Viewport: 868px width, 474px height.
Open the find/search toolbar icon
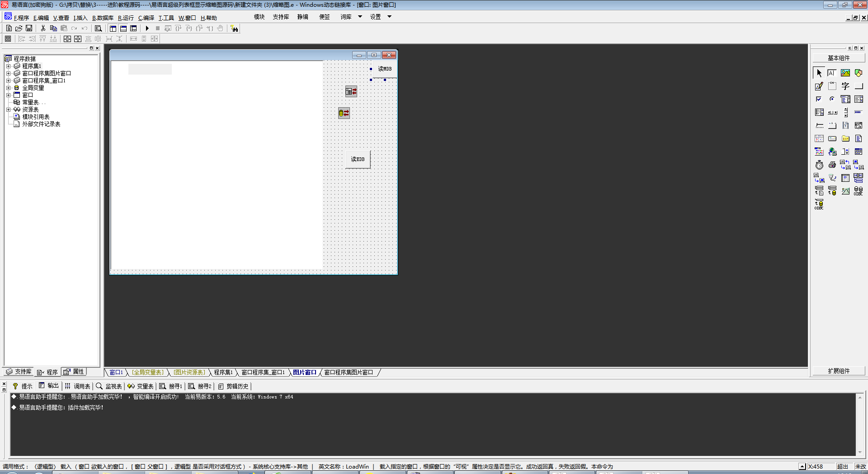[x=98, y=28]
